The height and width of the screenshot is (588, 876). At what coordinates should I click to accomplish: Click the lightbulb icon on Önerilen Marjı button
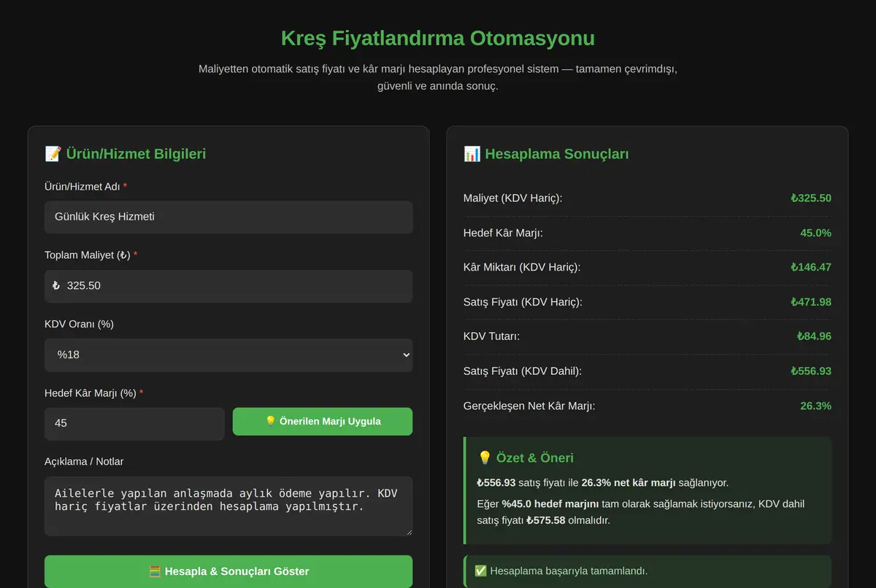tap(270, 422)
